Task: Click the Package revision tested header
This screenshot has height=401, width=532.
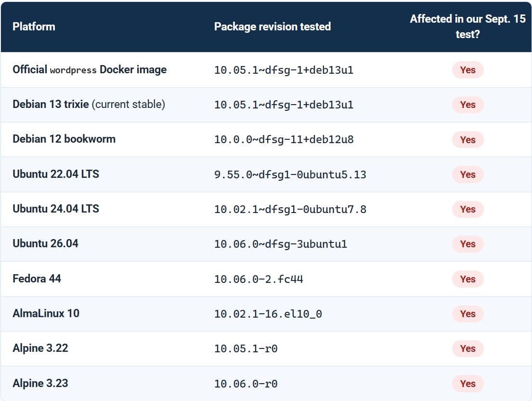Action: click(x=272, y=27)
